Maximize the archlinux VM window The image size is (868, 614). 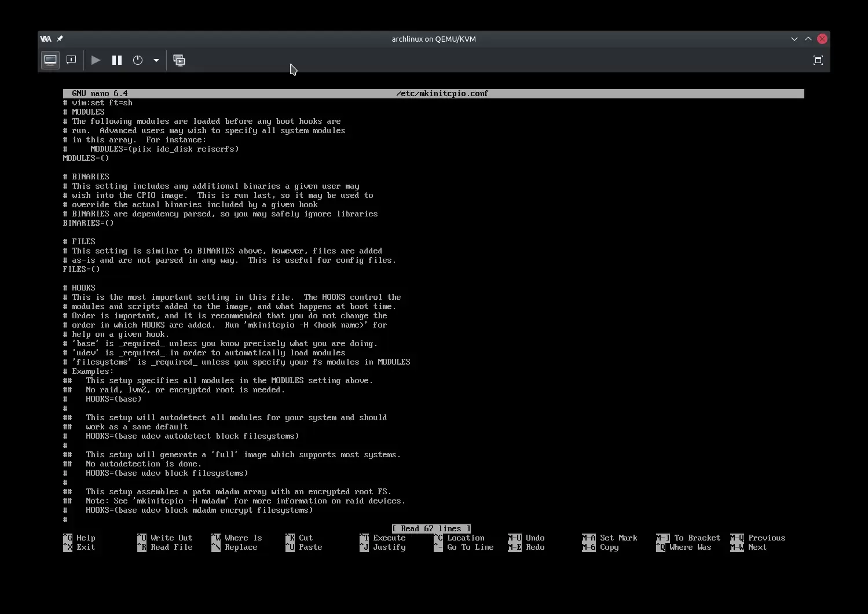[x=808, y=39]
